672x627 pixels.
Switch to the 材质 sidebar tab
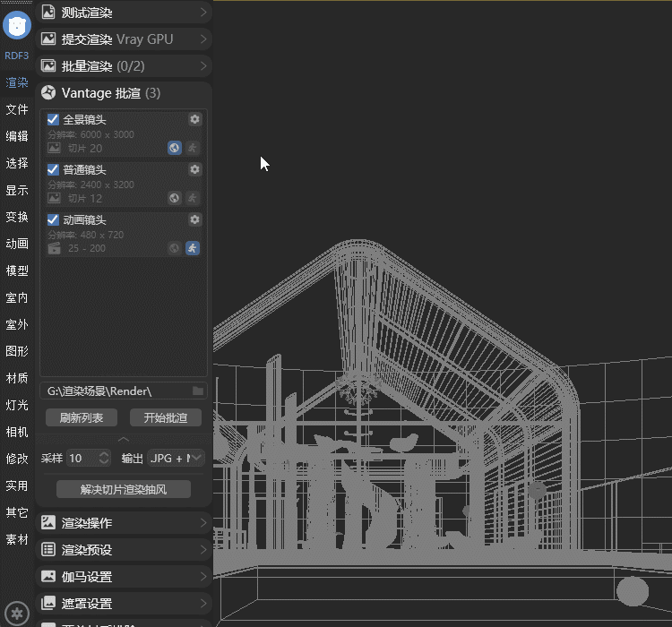pos(17,378)
